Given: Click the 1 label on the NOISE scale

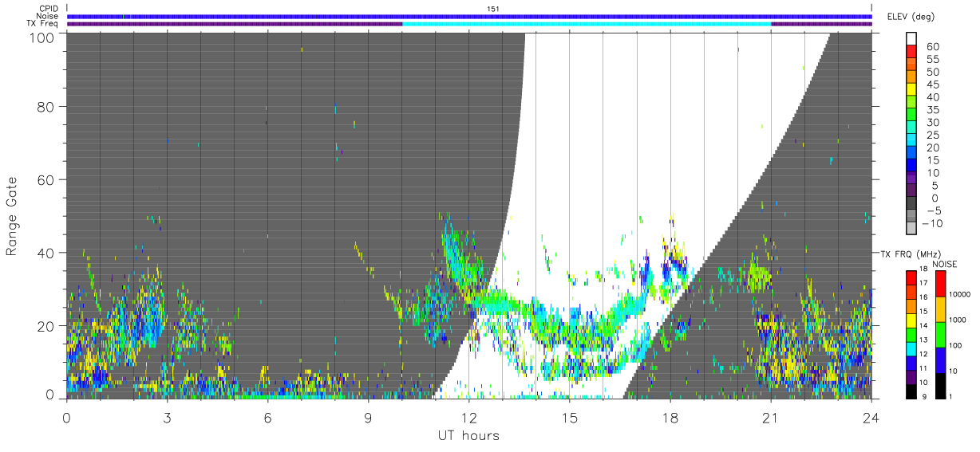Looking at the screenshot, I should (x=951, y=396).
